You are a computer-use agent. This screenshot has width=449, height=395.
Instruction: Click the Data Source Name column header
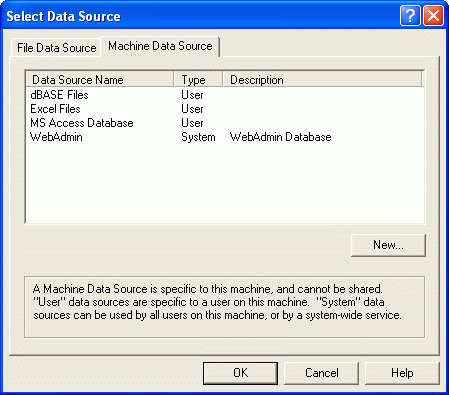pyautogui.click(x=100, y=80)
